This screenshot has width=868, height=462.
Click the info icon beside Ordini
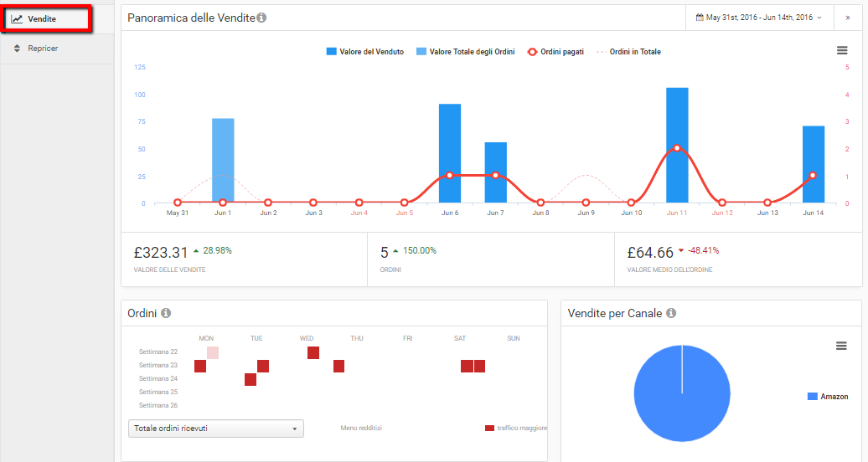coord(166,313)
